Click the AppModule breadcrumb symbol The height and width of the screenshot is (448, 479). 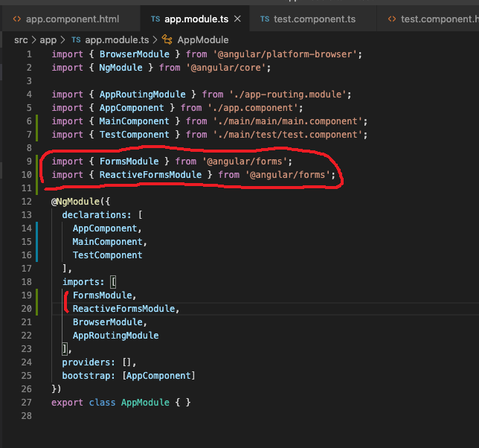(203, 39)
